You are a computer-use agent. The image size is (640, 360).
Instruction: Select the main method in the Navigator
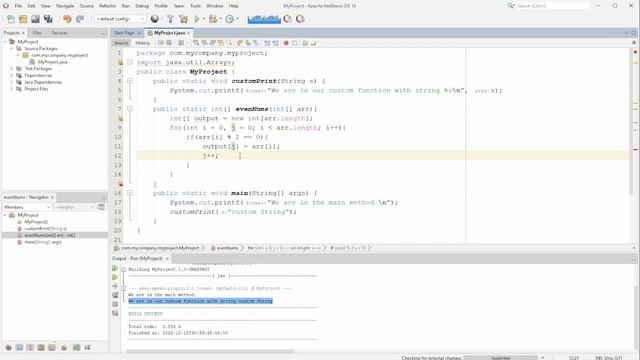[x=43, y=242]
